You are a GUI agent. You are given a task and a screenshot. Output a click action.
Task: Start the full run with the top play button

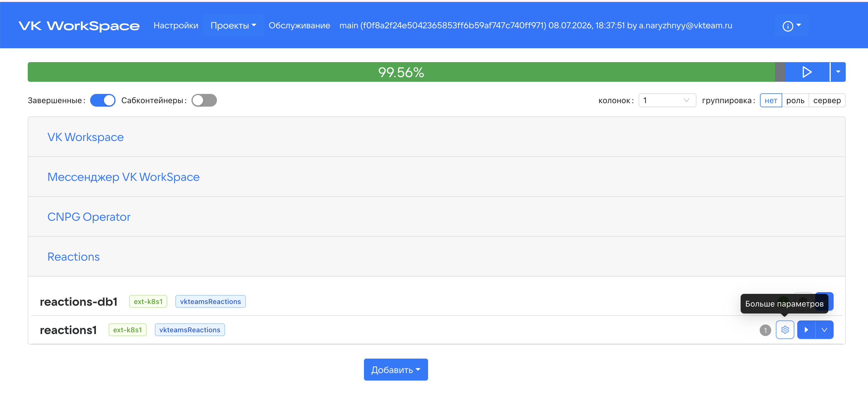coord(807,72)
